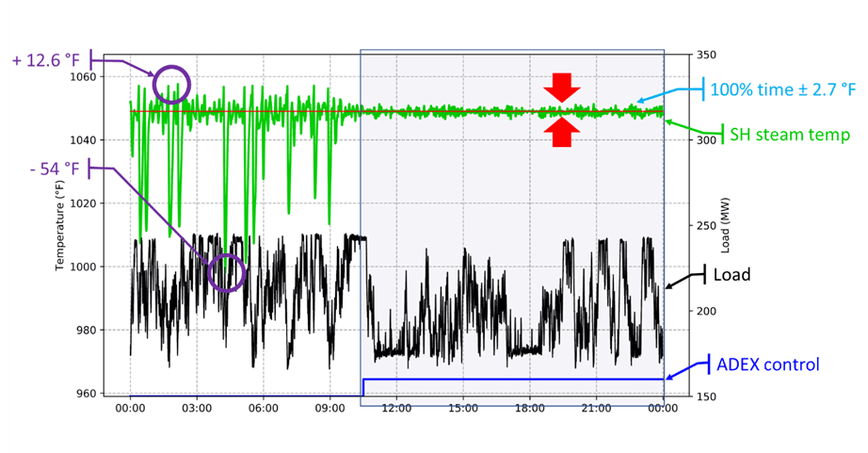Select the black "Load" legend label
Screen dimensions: 868x453
click(731, 275)
